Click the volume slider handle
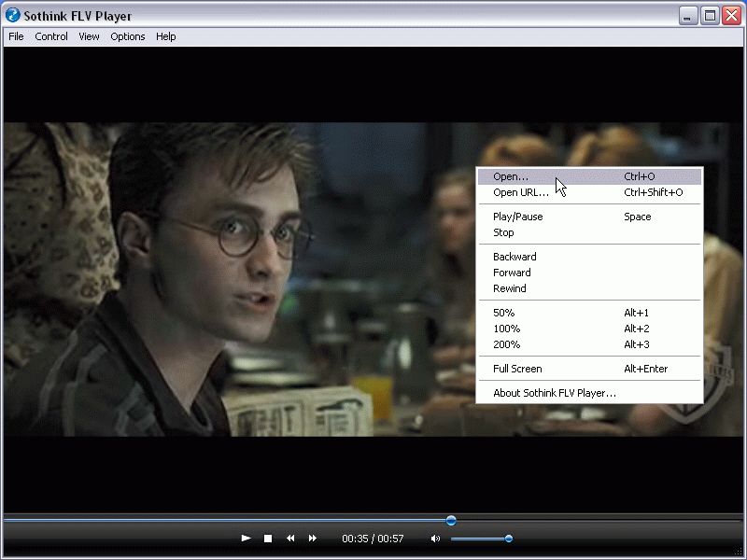This screenshot has width=747, height=560. (x=509, y=539)
